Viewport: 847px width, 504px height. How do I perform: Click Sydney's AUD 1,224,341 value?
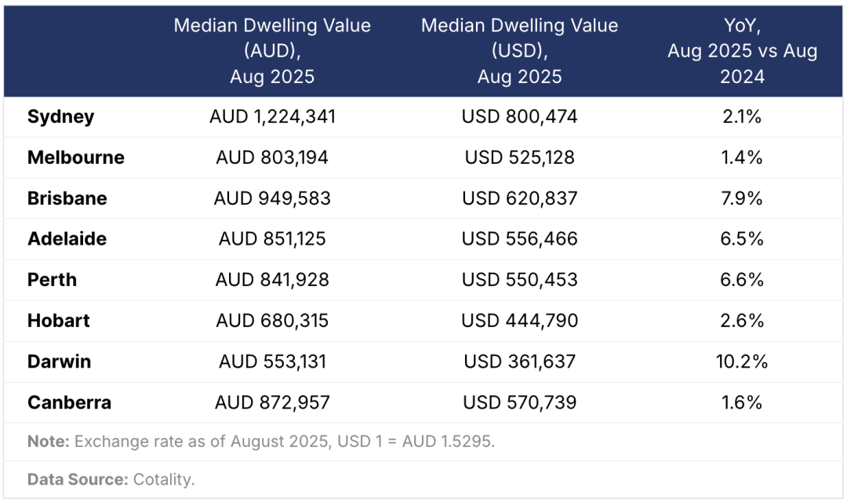click(272, 117)
